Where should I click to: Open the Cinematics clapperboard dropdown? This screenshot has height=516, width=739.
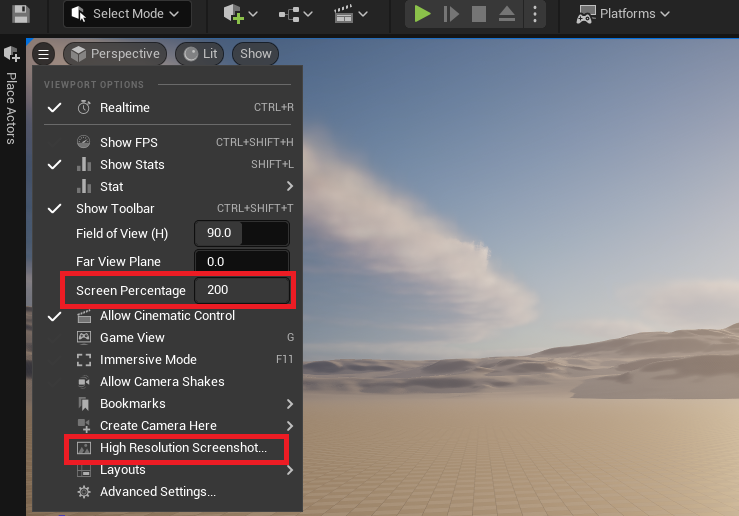tap(351, 14)
